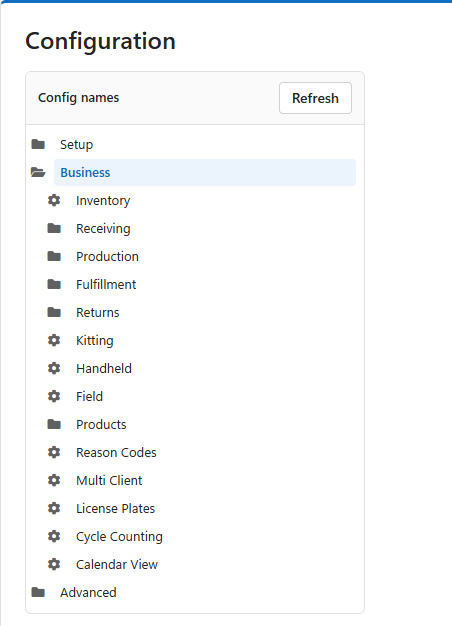
Task: Select the Advanced label
Action: click(x=88, y=592)
